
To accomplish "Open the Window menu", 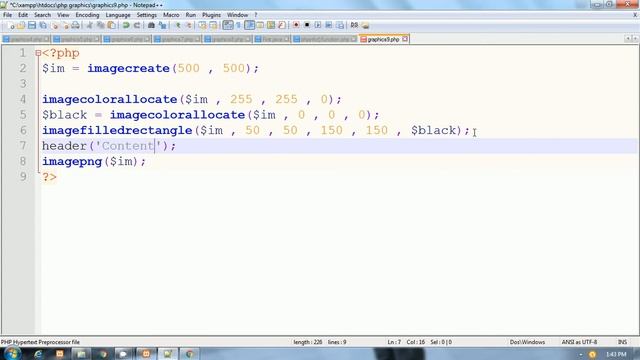I will click(238, 15).
